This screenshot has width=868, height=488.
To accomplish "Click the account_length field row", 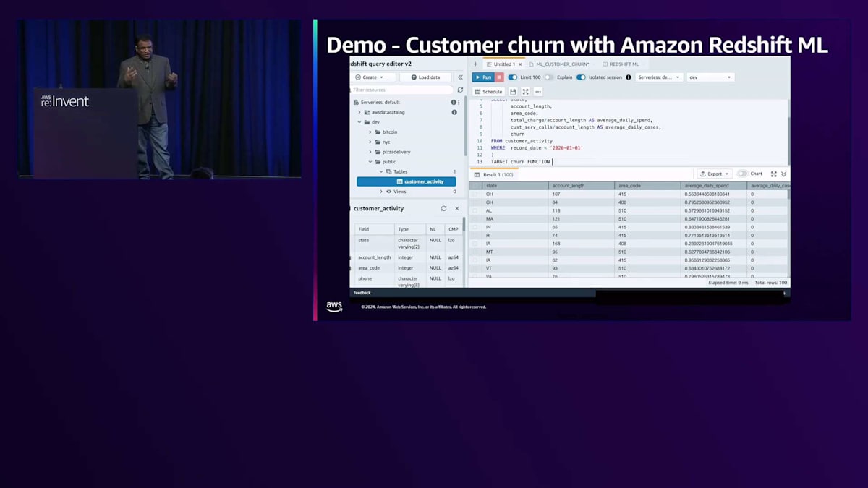I will [407, 257].
